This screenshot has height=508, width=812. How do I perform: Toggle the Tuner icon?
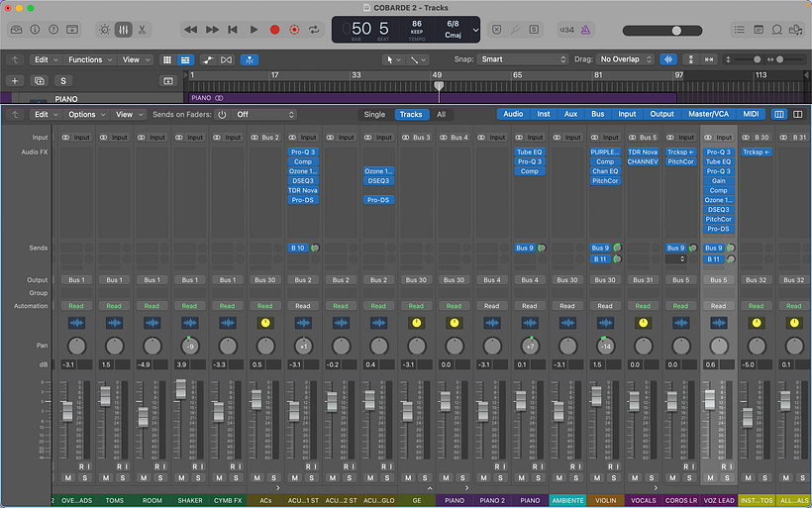tap(515, 30)
